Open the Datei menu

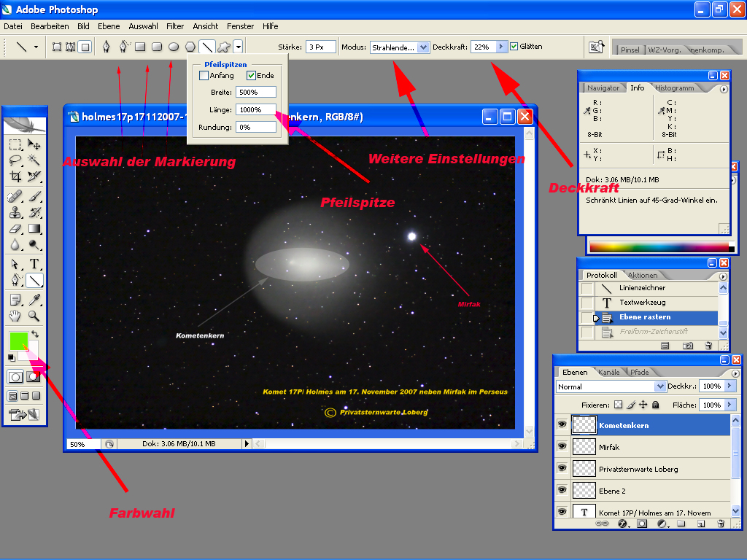tap(13, 26)
